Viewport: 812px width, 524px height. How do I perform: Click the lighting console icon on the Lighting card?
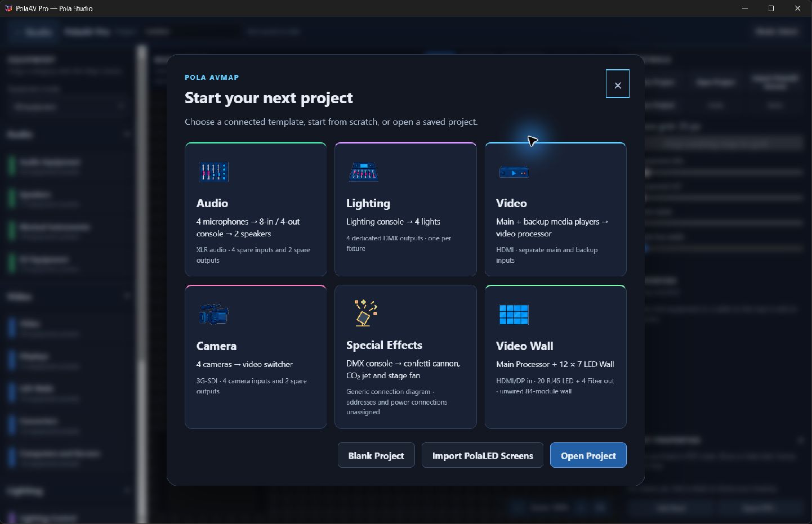pos(364,172)
